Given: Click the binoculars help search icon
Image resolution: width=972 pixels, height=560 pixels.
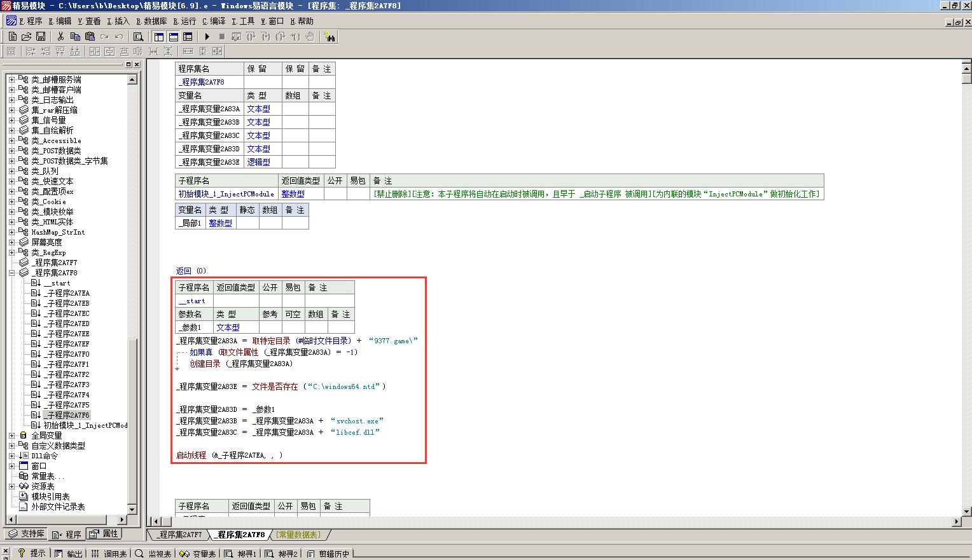Looking at the screenshot, I should click(x=329, y=37).
